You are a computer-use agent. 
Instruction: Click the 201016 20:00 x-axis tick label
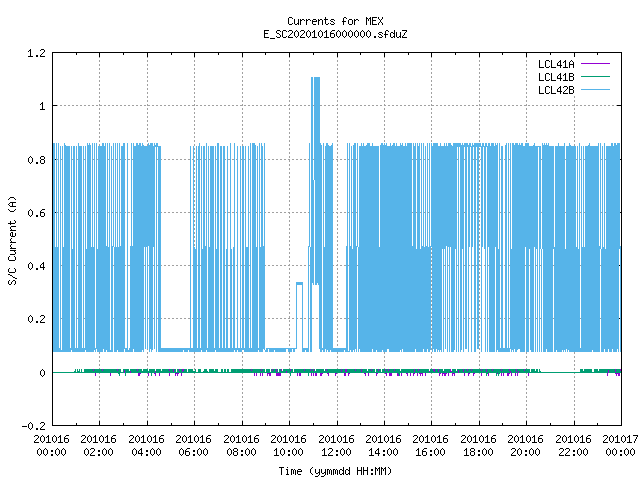pyautogui.click(x=526, y=446)
